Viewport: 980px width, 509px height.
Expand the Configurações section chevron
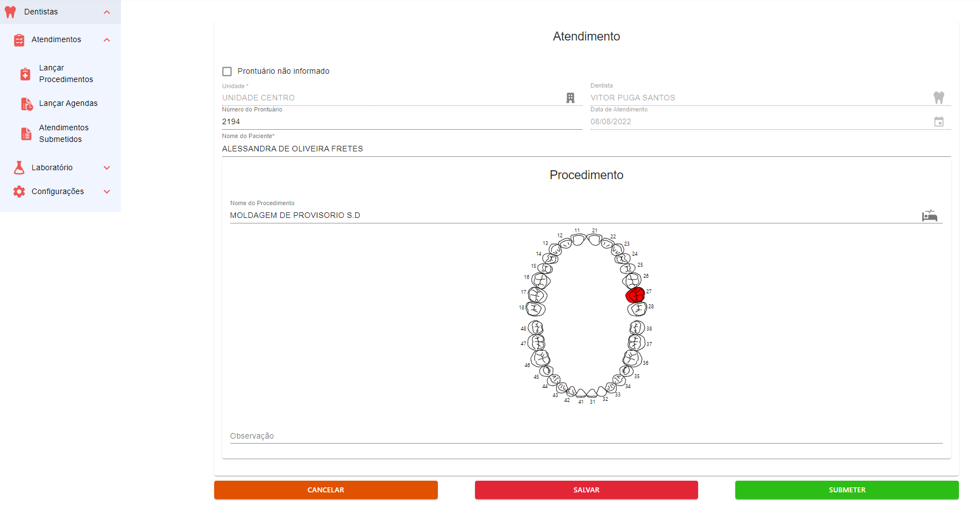107,192
